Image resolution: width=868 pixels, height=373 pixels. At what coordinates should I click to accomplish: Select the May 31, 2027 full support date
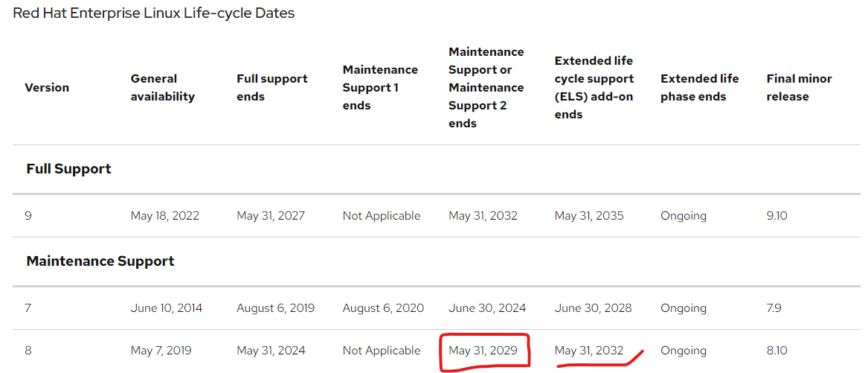click(x=270, y=216)
